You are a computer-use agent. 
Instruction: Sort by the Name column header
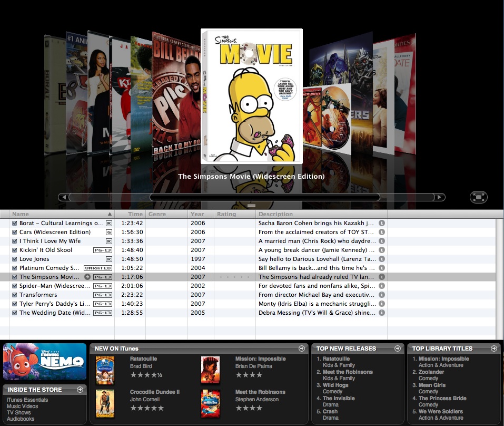point(62,214)
